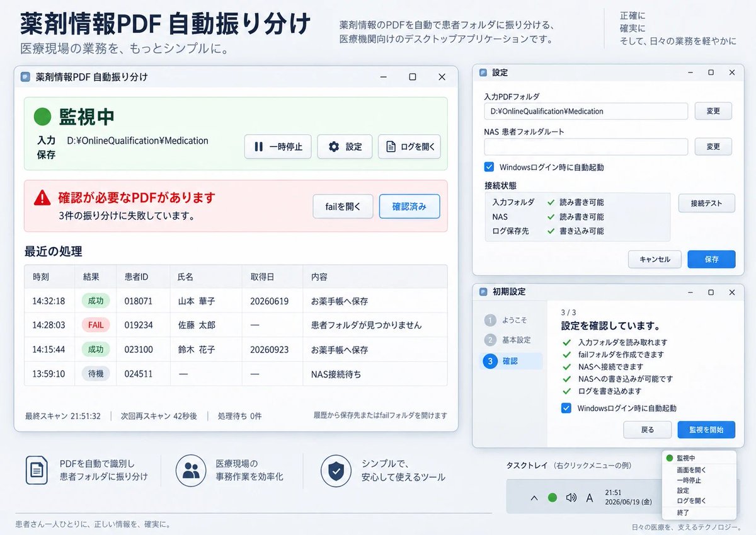Click the 取得日 column header
The width and height of the screenshot is (756, 535).
(262, 277)
